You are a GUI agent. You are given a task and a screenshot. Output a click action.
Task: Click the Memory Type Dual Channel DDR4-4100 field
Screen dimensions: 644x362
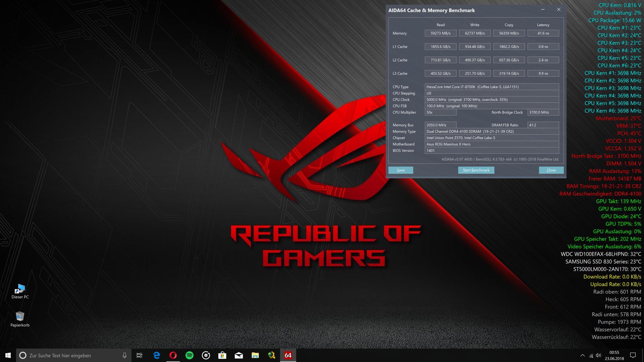(x=492, y=131)
